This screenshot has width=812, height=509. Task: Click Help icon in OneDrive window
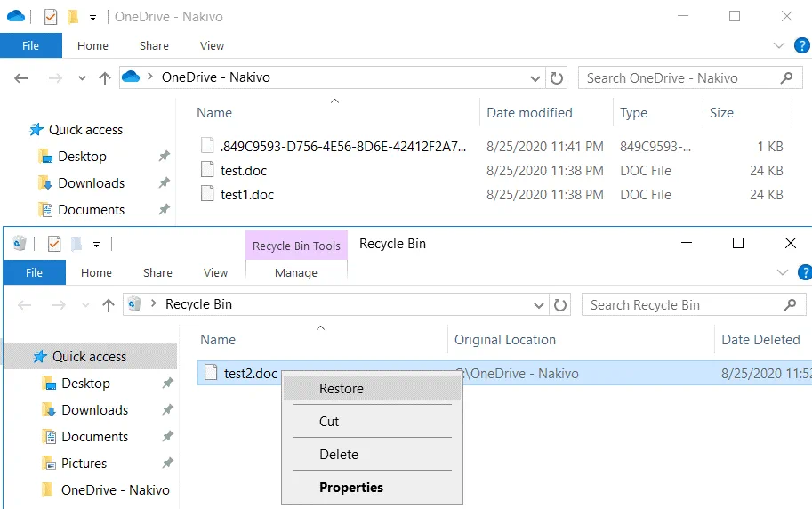802,45
